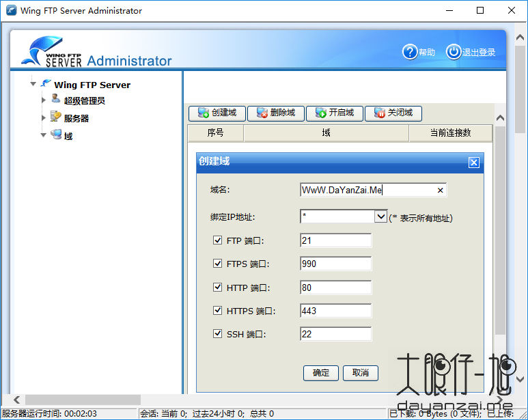528x420 pixels.
Task: Click the Wing FTP Server tree root icon
Action: 46,83
